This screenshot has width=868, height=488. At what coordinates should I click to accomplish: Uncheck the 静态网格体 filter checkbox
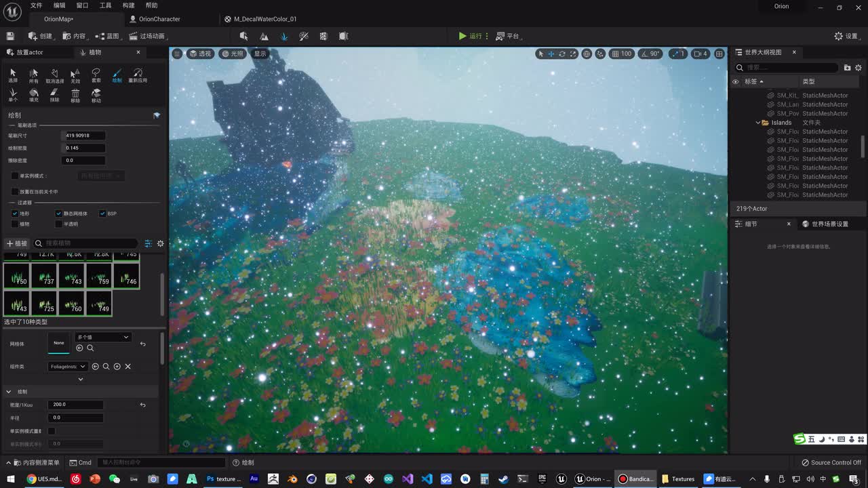[58, 213]
